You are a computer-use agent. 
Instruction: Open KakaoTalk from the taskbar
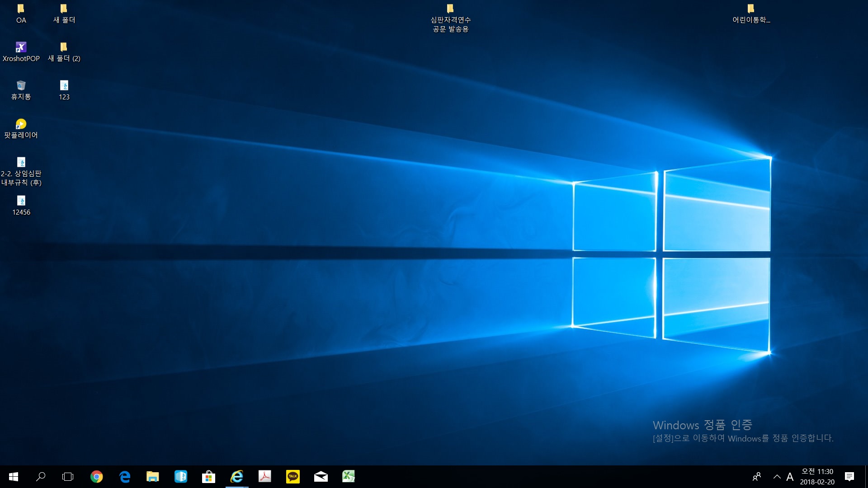point(292,477)
